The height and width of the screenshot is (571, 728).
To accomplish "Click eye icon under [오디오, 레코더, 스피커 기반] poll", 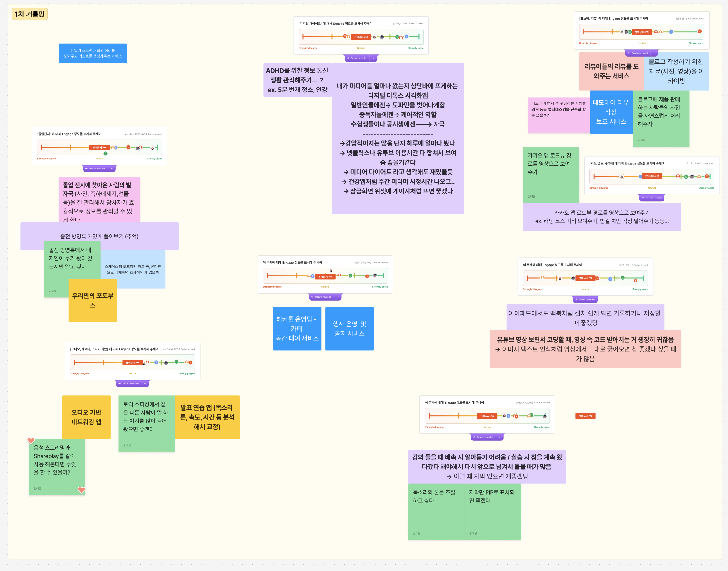I will [119, 383].
